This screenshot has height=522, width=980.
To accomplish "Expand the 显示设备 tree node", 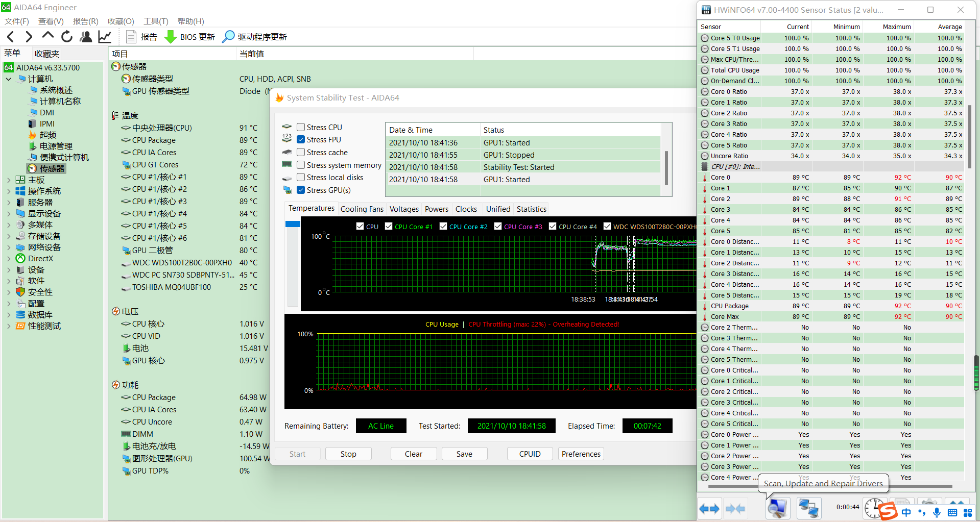I will (9, 213).
